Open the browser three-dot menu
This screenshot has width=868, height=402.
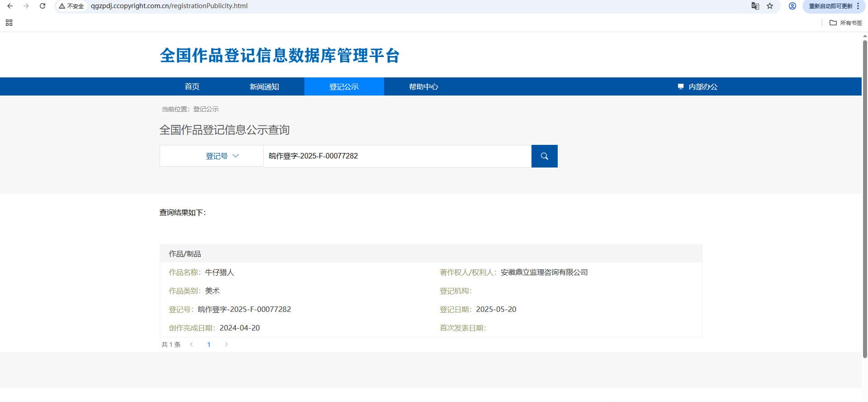858,6
